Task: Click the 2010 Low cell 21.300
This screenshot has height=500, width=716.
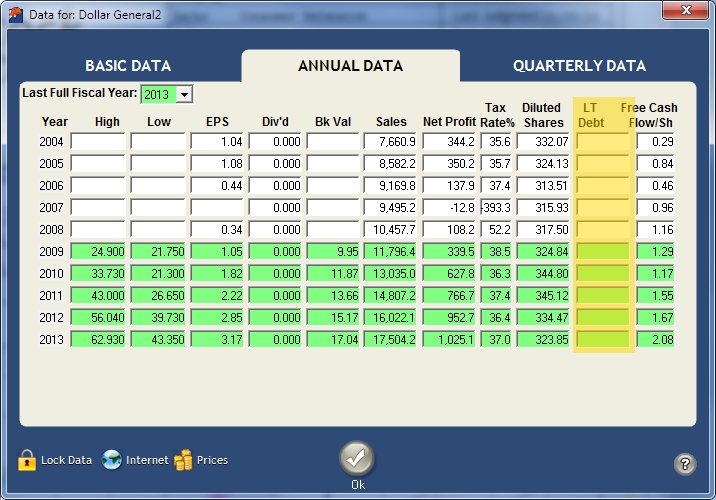Action: pos(158,274)
